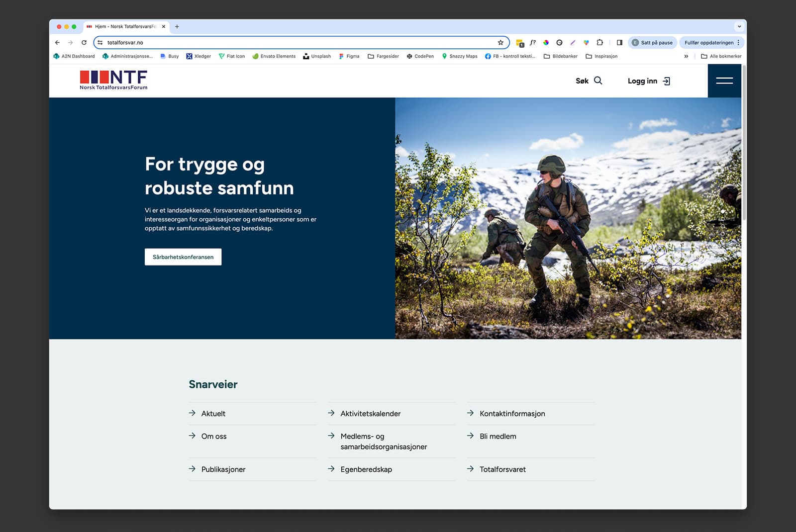Go back using the back arrow

coord(57,43)
